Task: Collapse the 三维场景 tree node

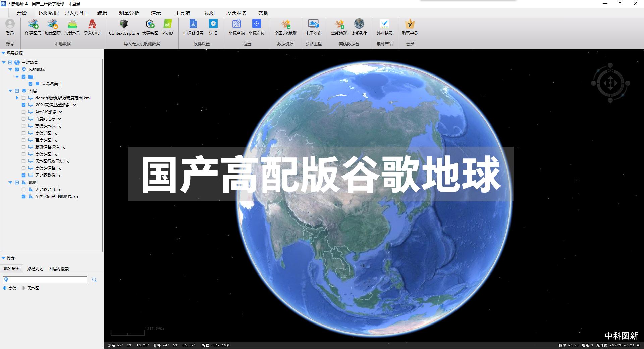Action: tap(4, 62)
